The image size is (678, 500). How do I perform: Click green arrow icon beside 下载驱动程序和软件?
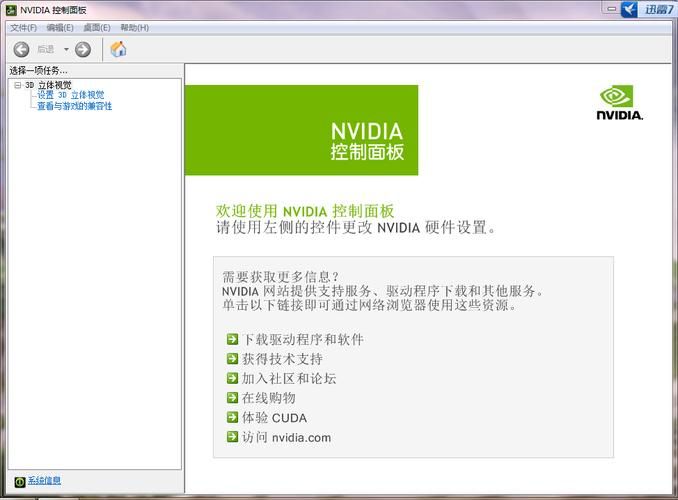click(232, 339)
